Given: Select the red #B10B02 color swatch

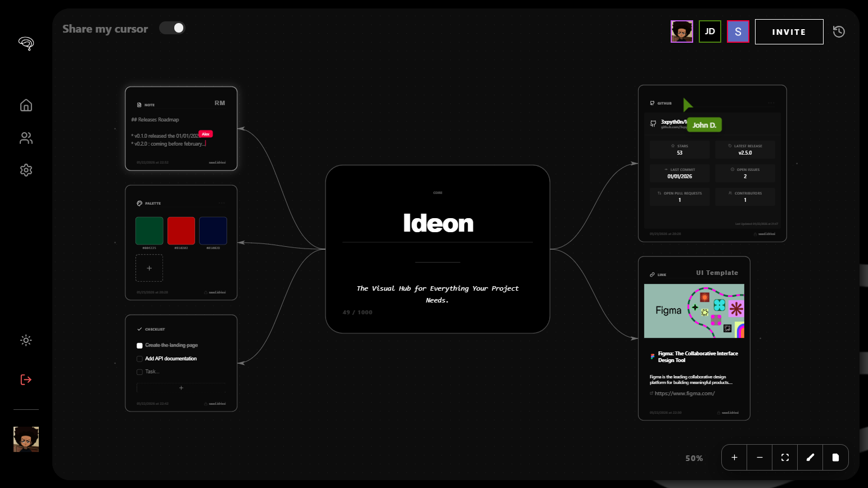Looking at the screenshot, I should 181,231.
